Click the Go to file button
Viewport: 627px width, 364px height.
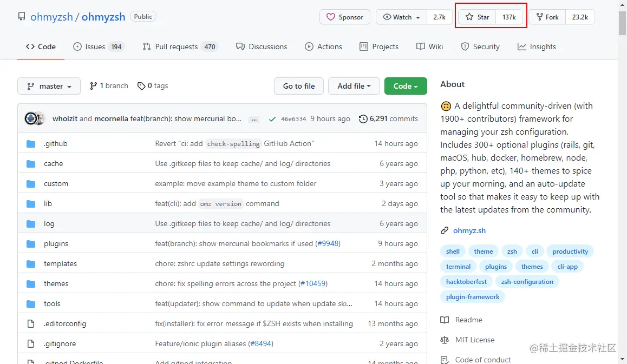(x=299, y=86)
